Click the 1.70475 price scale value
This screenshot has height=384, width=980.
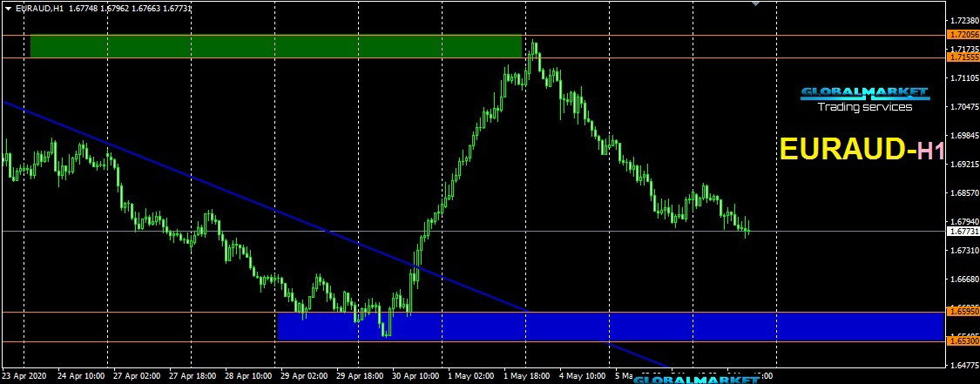963,107
